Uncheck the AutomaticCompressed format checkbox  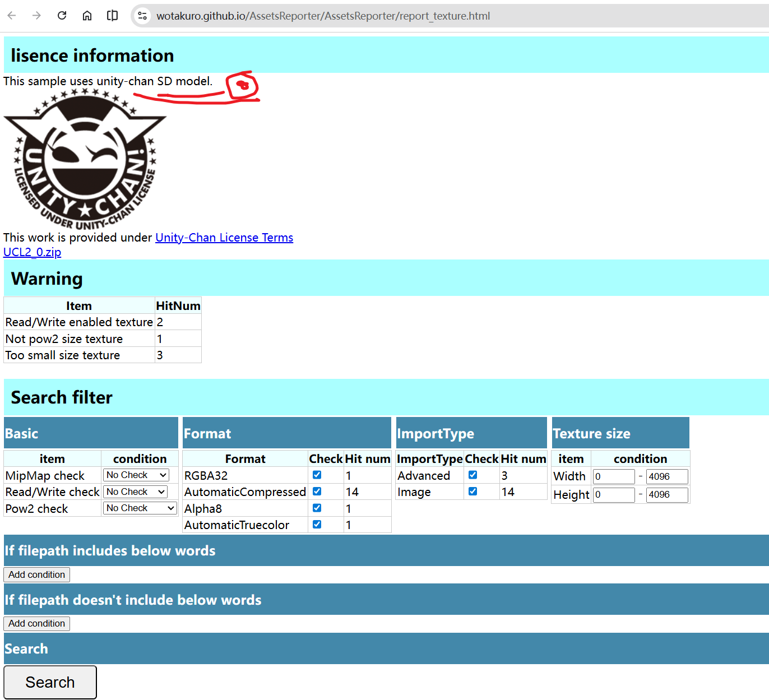point(317,491)
